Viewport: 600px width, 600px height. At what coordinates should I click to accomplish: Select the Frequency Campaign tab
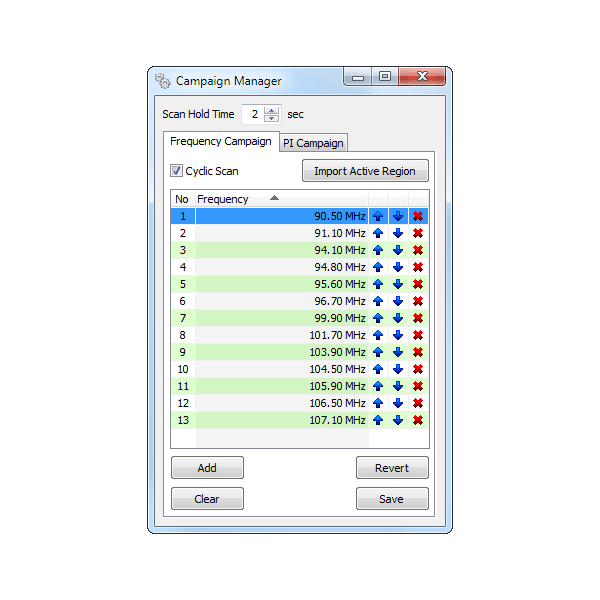221,141
